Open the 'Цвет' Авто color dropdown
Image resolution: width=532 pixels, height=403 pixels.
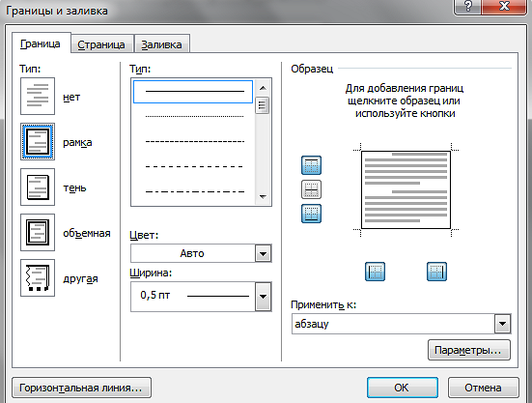pos(201,253)
